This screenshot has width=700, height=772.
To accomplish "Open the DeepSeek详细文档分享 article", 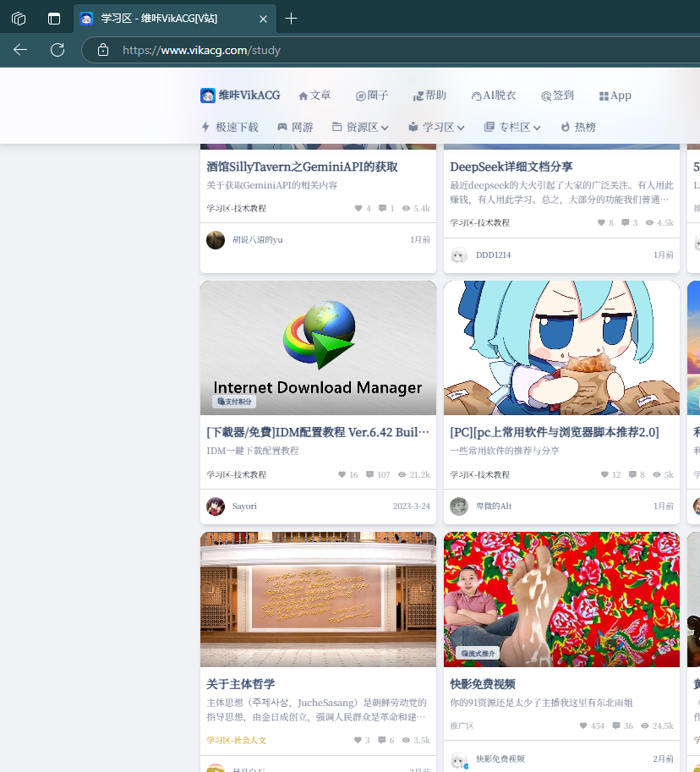I will pyautogui.click(x=511, y=167).
